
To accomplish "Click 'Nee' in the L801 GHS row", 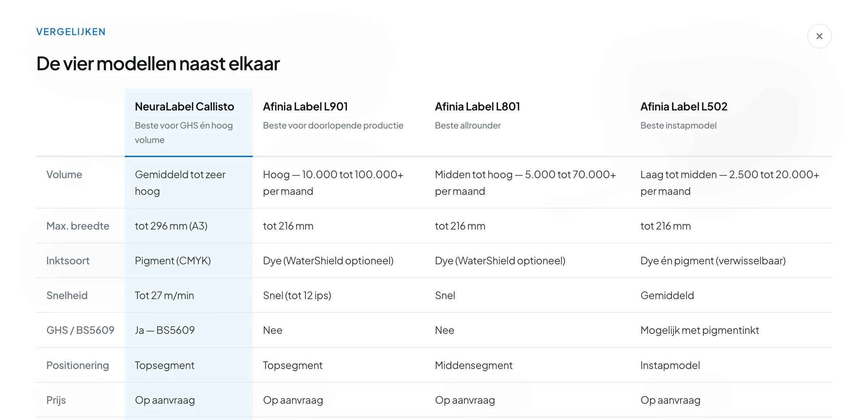I will coord(444,330).
